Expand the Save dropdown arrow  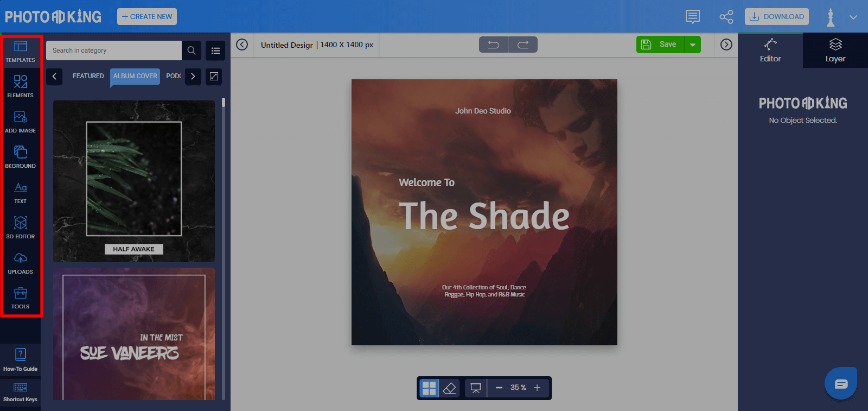(693, 45)
